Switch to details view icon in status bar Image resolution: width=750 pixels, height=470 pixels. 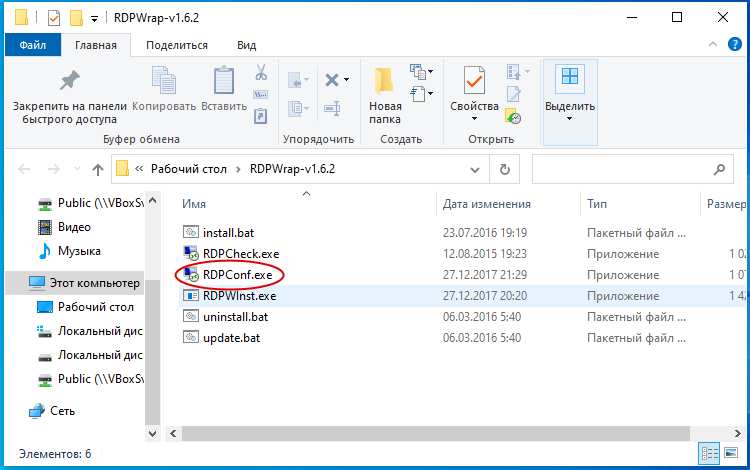[709, 453]
